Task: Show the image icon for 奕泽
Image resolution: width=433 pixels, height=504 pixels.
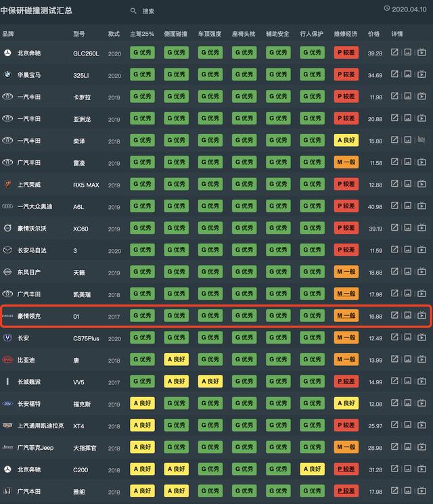Action: (407, 140)
